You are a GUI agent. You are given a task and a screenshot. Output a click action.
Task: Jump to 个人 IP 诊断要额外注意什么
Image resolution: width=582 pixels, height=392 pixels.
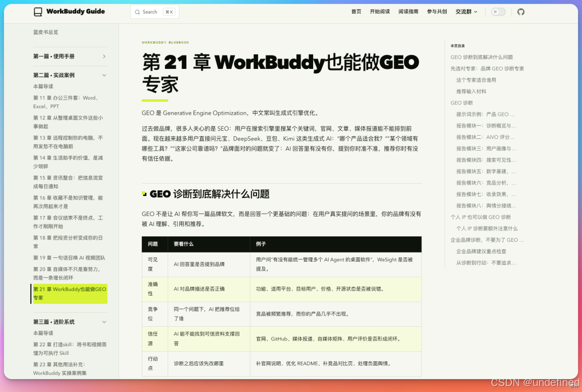coord(487,229)
